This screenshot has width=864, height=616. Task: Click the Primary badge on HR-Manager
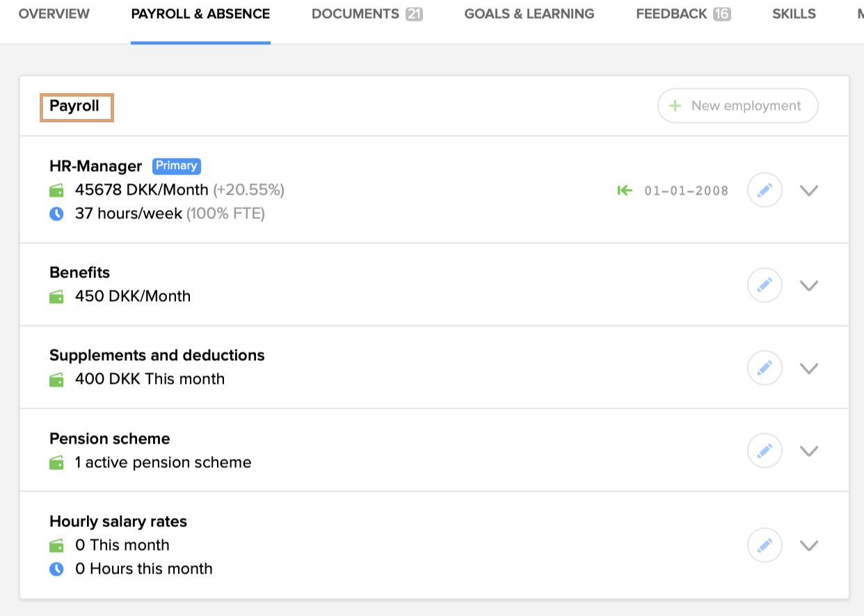coord(177,165)
